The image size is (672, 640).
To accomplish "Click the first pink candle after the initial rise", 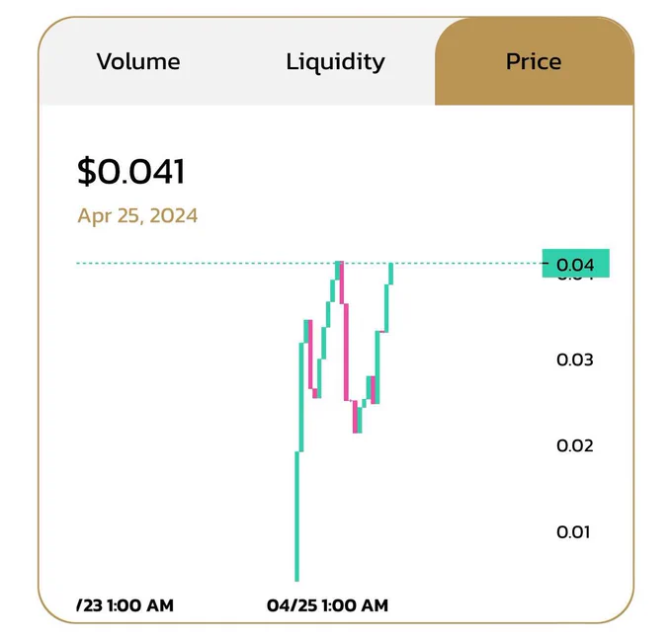I will coord(310,355).
